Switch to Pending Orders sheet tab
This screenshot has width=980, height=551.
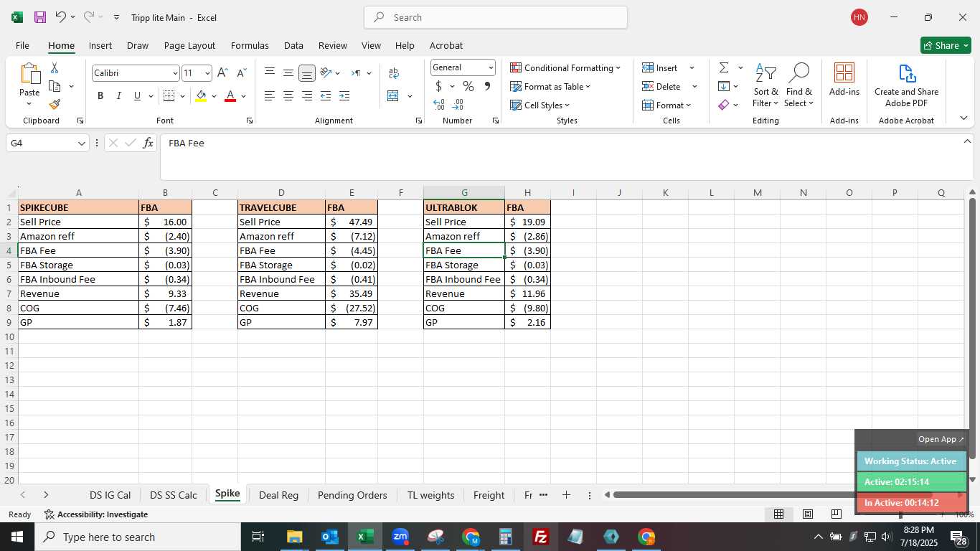click(x=352, y=495)
